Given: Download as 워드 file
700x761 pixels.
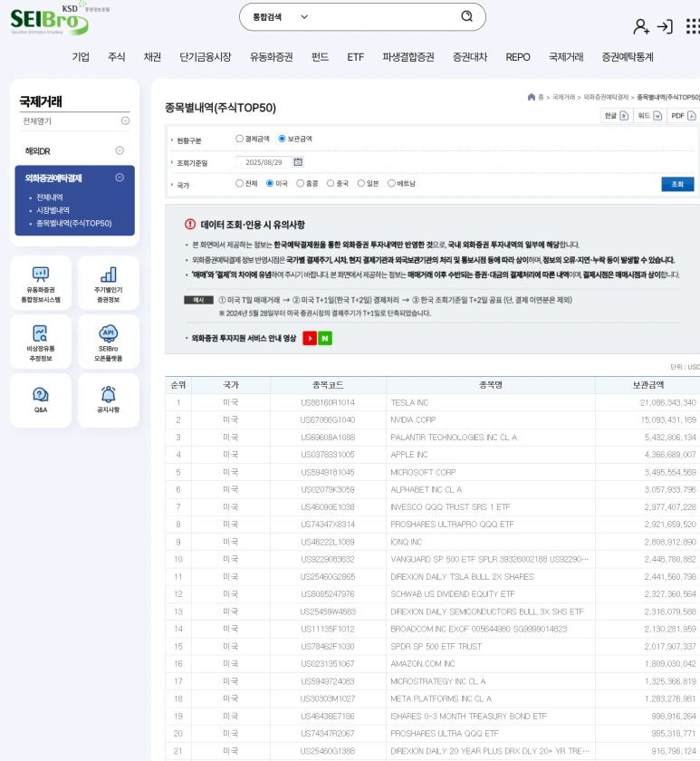Looking at the screenshot, I should 649,116.
